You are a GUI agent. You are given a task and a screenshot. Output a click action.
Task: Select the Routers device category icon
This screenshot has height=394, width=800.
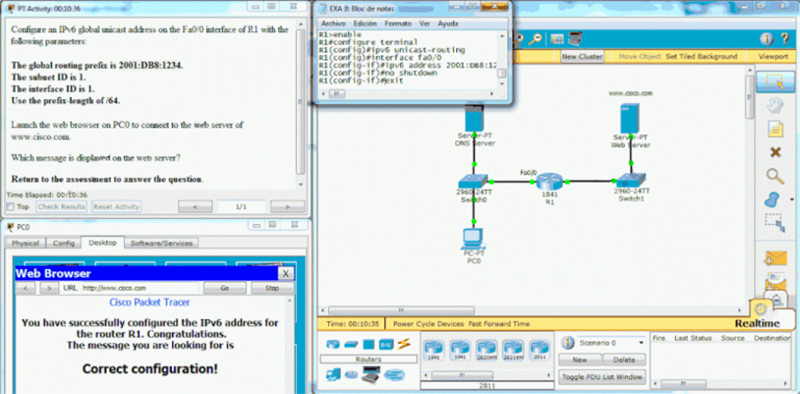pyautogui.click(x=333, y=344)
